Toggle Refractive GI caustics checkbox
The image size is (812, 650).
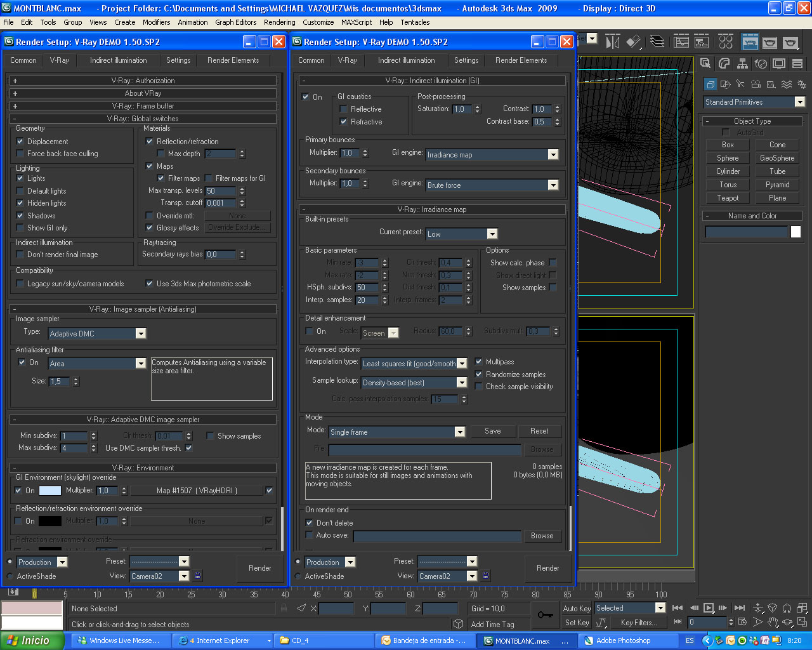[x=344, y=122]
